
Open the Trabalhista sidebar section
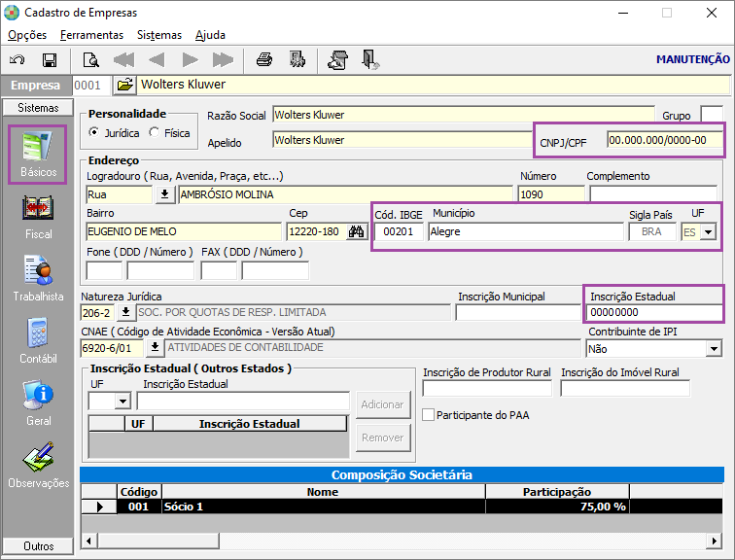click(x=38, y=279)
